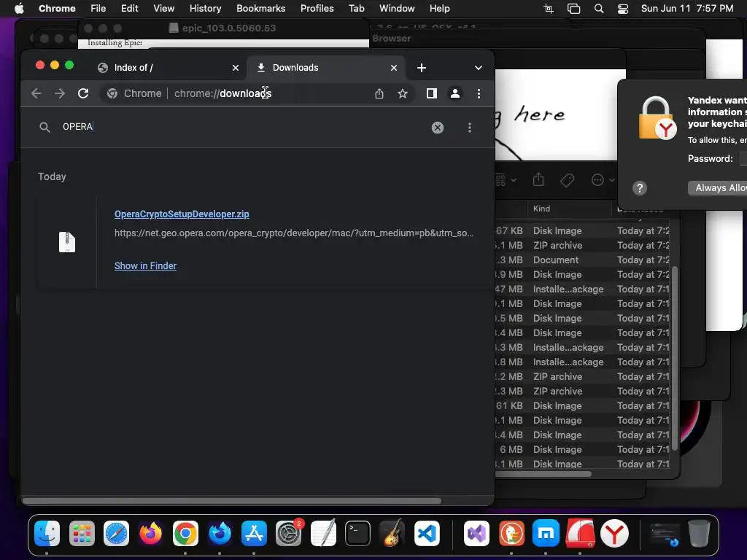
Task: Click the zip file icon thumbnail
Action: tap(67, 242)
